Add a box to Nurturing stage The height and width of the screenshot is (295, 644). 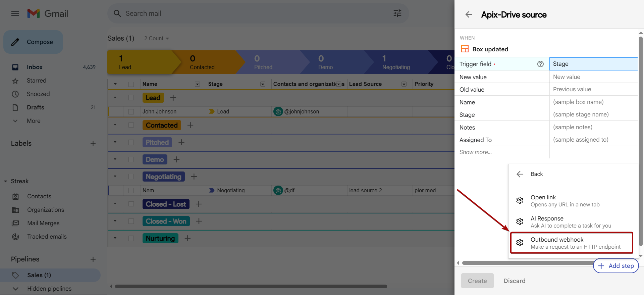point(187,238)
